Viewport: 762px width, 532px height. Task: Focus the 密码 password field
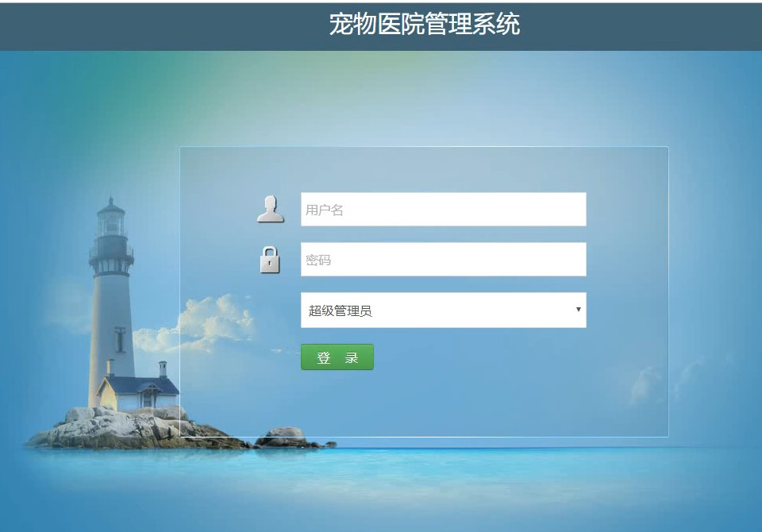tap(443, 259)
